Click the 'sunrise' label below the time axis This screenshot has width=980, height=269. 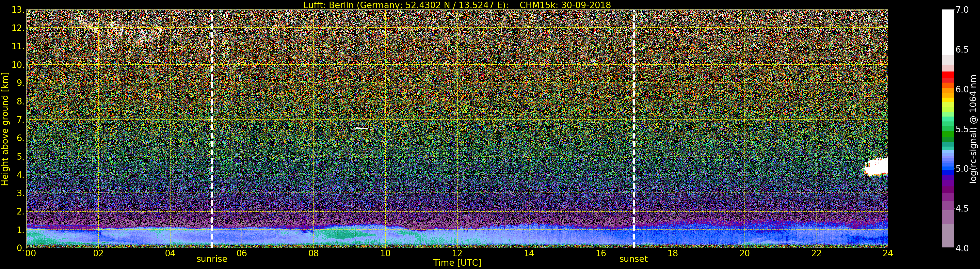coord(212,259)
